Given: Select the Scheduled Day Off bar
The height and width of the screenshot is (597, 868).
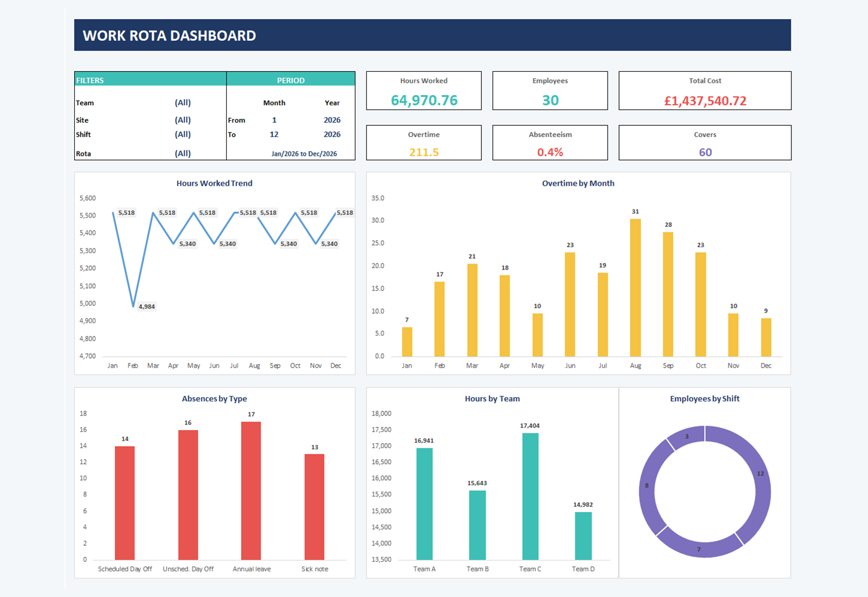Looking at the screenshot, I should [x=125, y=503].
